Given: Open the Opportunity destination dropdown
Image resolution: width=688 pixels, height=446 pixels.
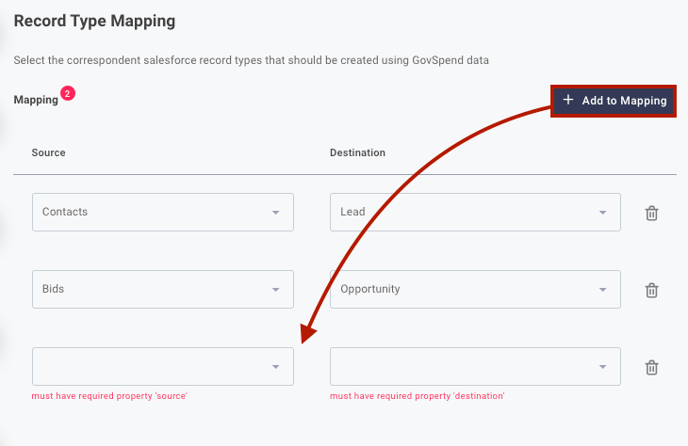Looking at the screenshot, I should [475, 289].
